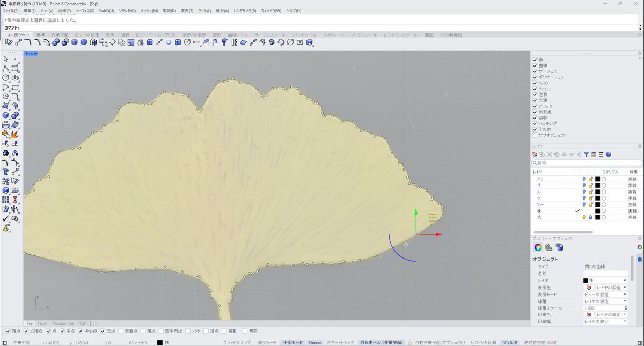The image size is (644, 346).
Task: Open the 線種 dropdown in properties
Action: [x=605, y=301]
